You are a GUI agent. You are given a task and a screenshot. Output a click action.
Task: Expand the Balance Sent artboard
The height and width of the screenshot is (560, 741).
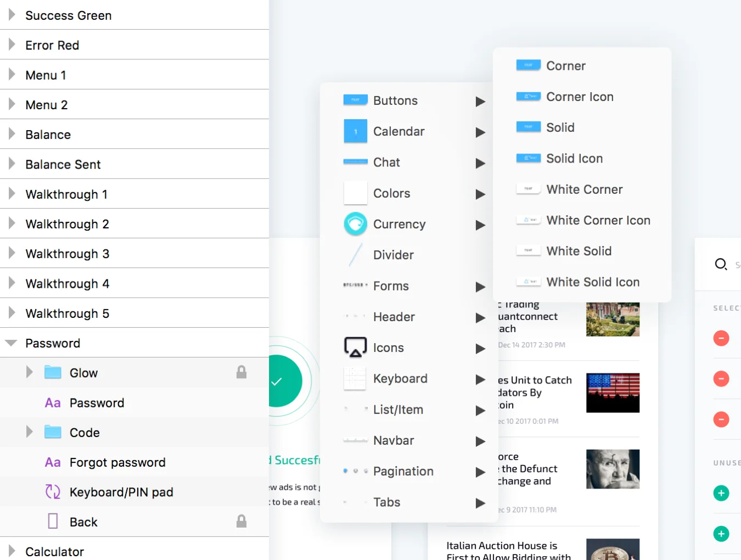pyautogui.click(x=12, y=164)
